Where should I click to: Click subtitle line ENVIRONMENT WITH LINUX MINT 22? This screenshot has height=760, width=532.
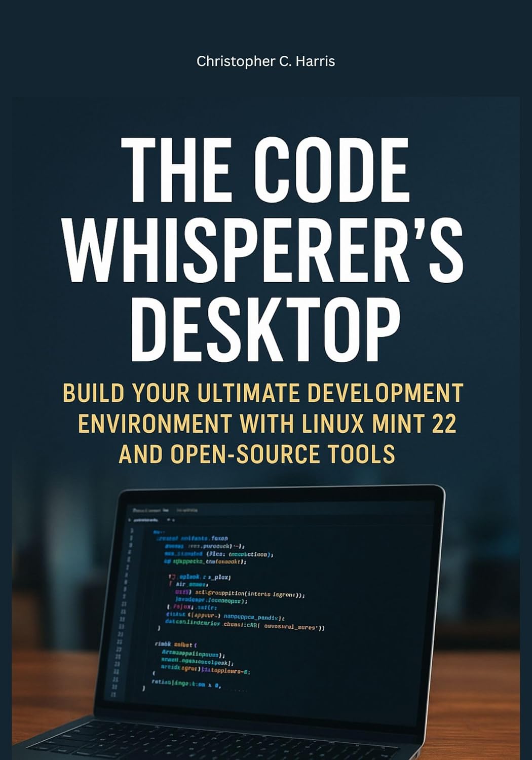pos(267,424)
